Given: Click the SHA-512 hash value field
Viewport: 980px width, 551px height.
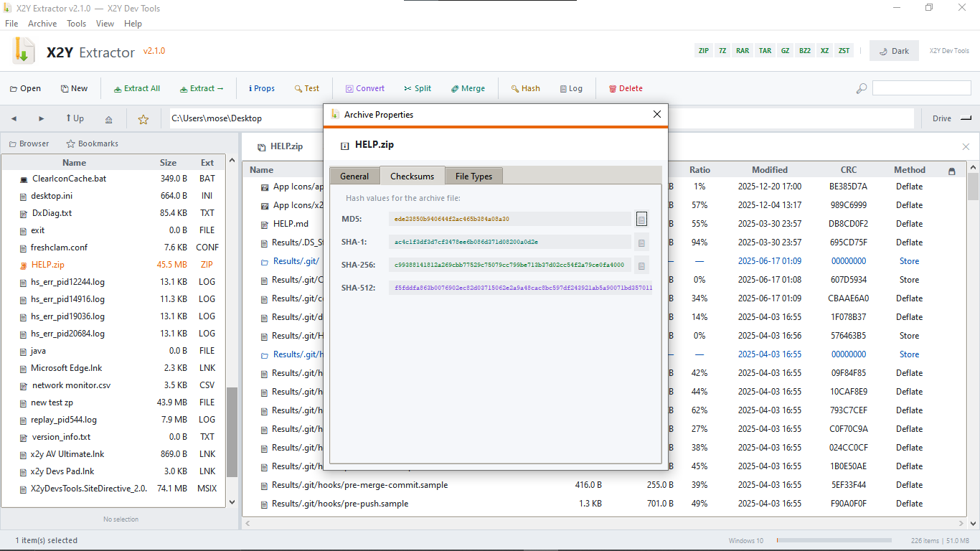Looking at the screenshot, I should pyautogui.click(x=522, y=288).
